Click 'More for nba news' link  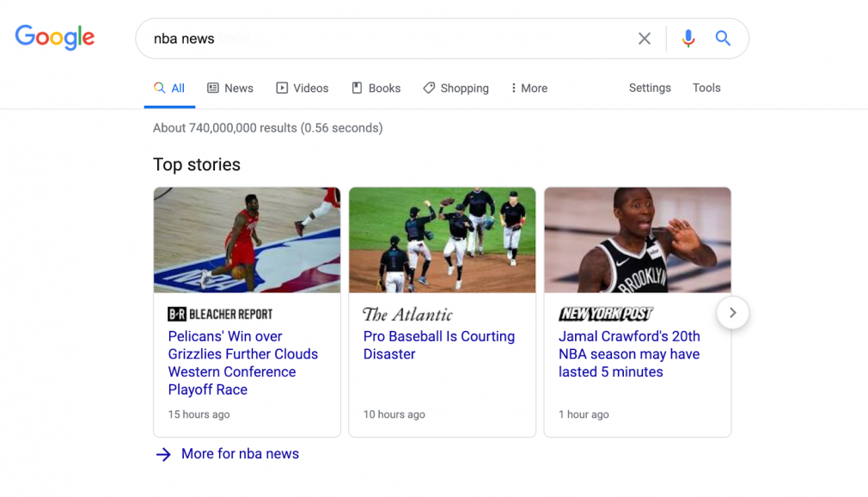(x=241, y=454)
